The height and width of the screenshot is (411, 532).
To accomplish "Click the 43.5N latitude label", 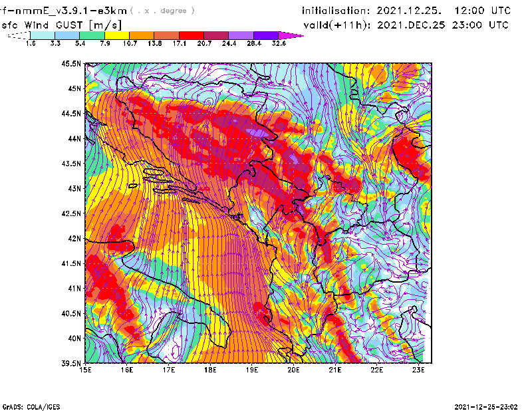I will 71,164.
